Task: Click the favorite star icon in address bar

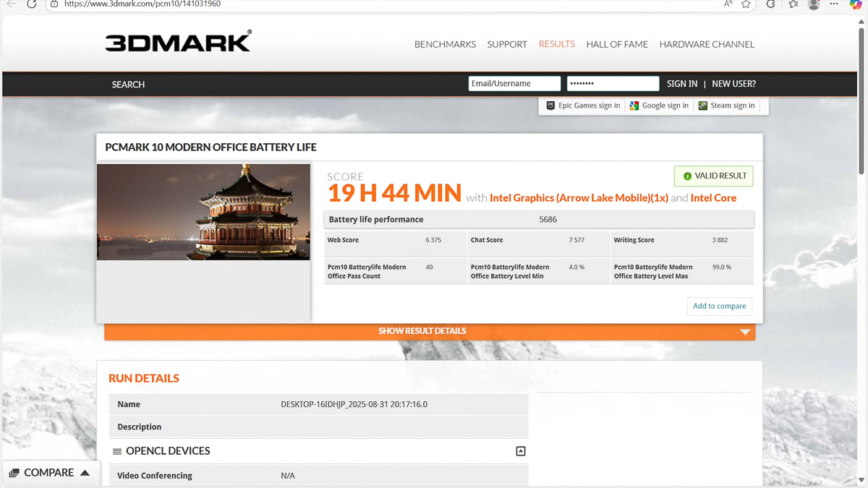Action: pyautogui.click(x=746, y=4)
